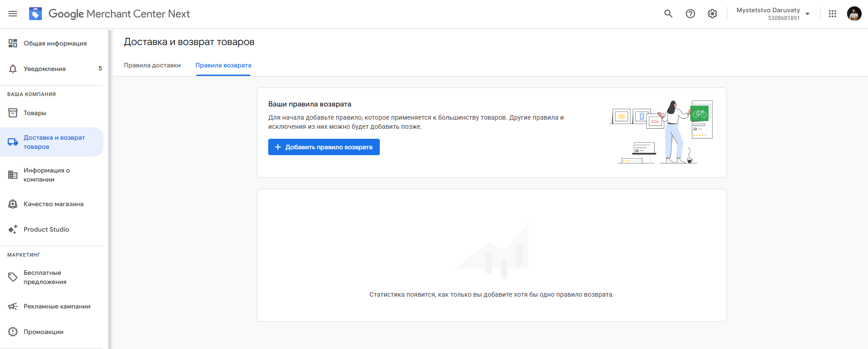
Task: Open Product Studio from sidebar
Action: [x=51, y=229]
